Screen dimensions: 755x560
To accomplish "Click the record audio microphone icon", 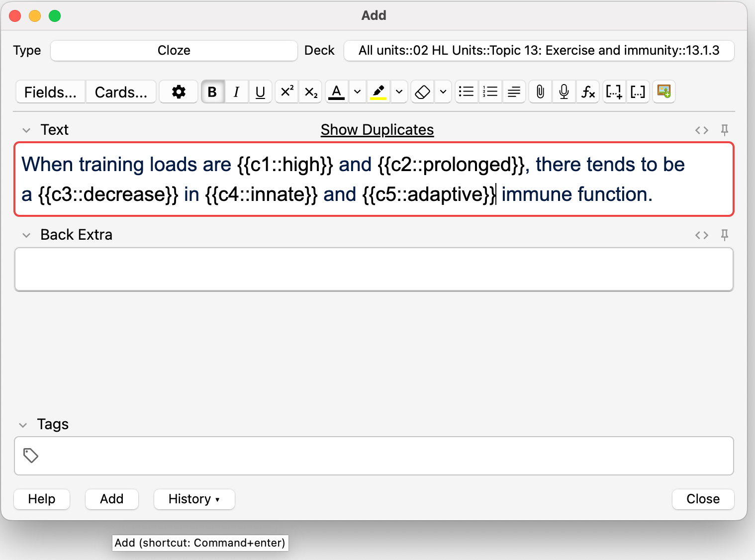I will click(x=564, y=92).
